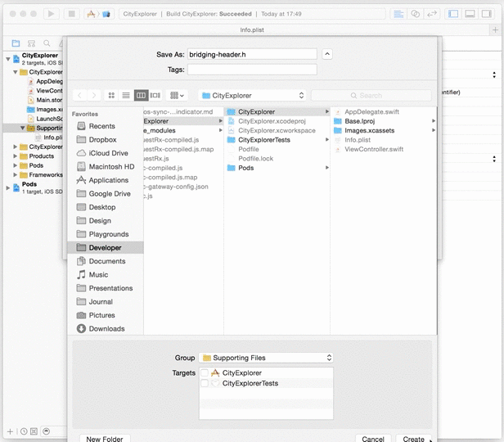Toggle the Debug area panel
Image resolution: width=504 pixels, height=442 pixels.
(470, 14)
